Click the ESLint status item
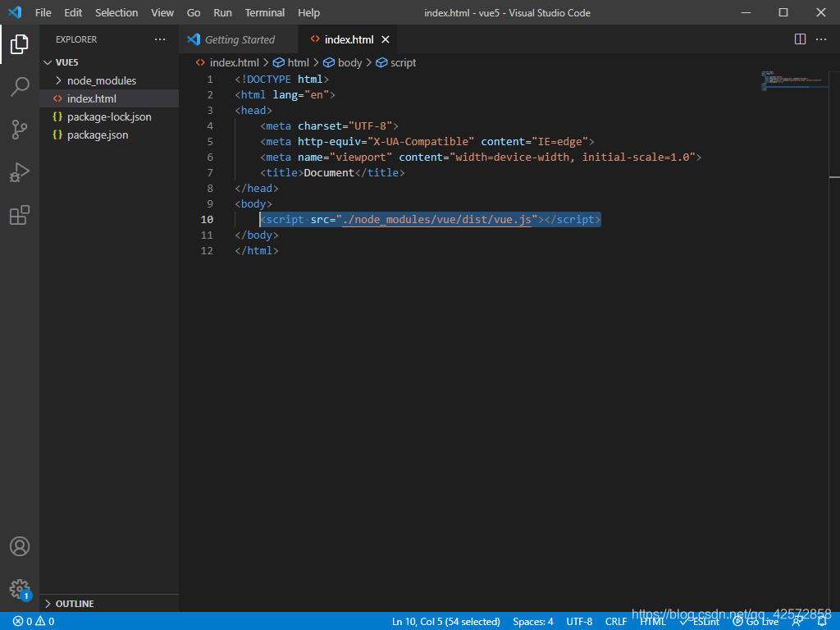This screenshot has height=630, width=840. (700, 622)
